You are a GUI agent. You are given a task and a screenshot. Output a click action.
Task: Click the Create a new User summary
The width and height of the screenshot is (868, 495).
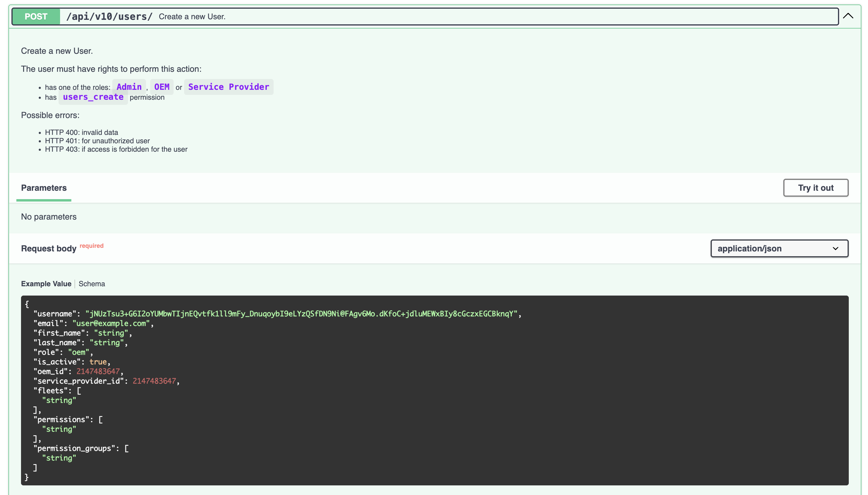click(192, 16)
